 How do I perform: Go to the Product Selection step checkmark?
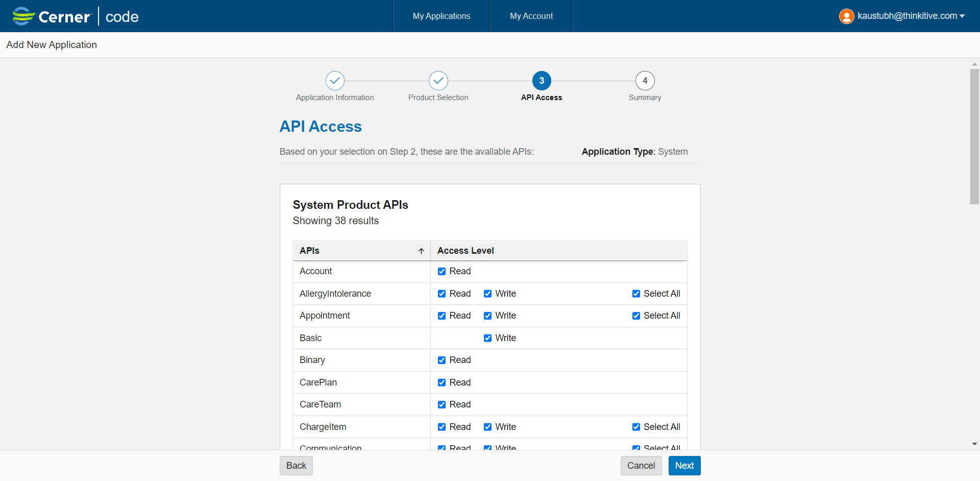click(438, 81)
